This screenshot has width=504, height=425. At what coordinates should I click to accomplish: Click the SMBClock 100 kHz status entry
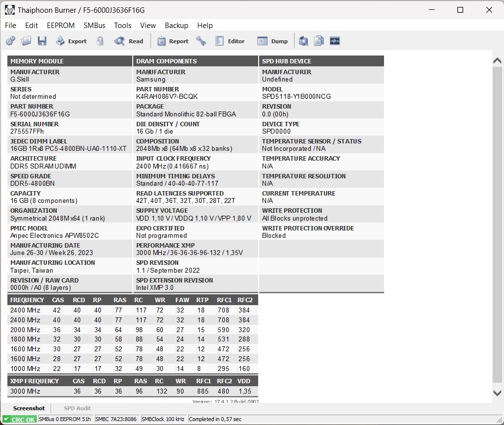(163, 419)
